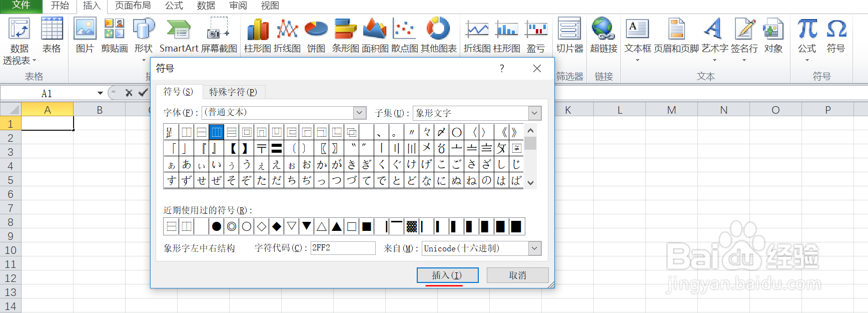Image resolution: width=868 pixels, height=313 pixels.
Task: Switch to the Review (审阅) tab
Action: click(x=238, y=6)
